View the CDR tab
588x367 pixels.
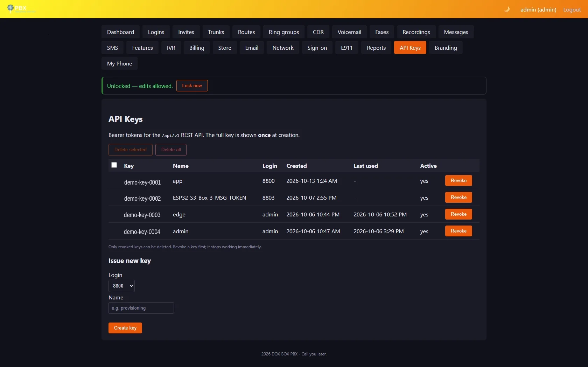pos(318,32)
